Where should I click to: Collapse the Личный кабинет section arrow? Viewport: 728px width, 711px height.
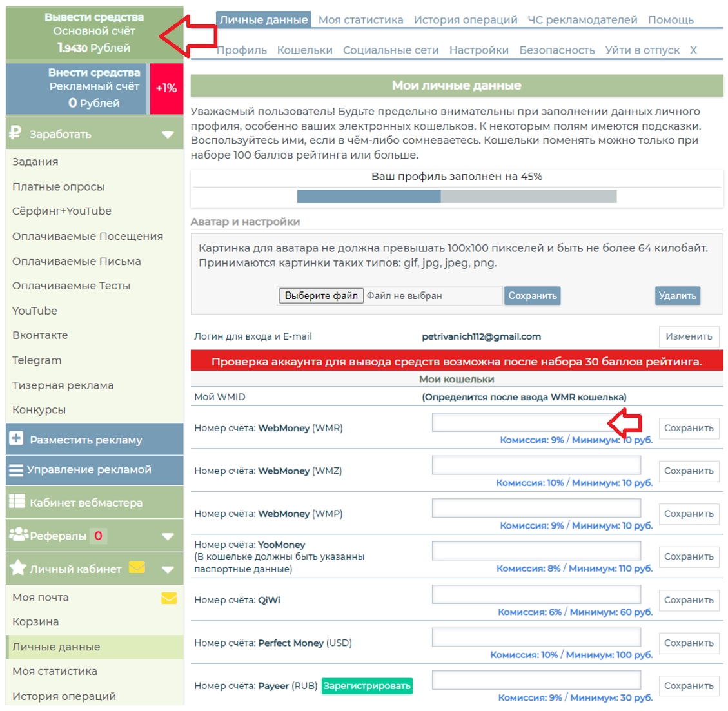pos(168,569)
